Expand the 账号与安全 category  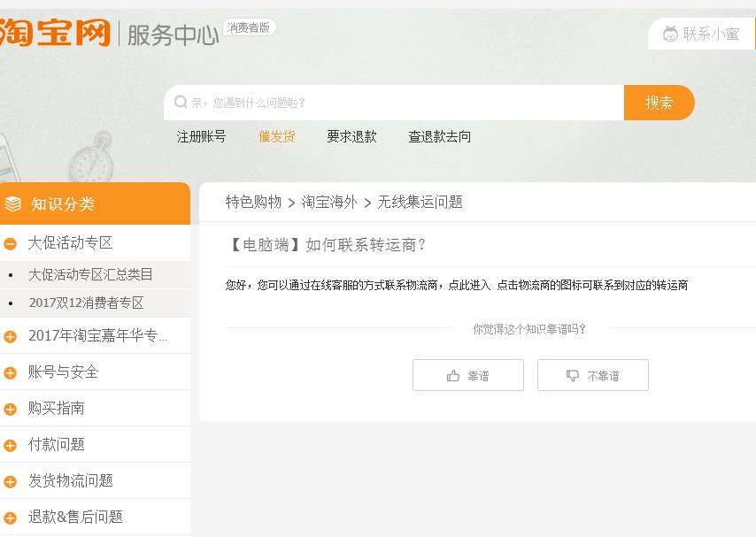pos(9,372)
